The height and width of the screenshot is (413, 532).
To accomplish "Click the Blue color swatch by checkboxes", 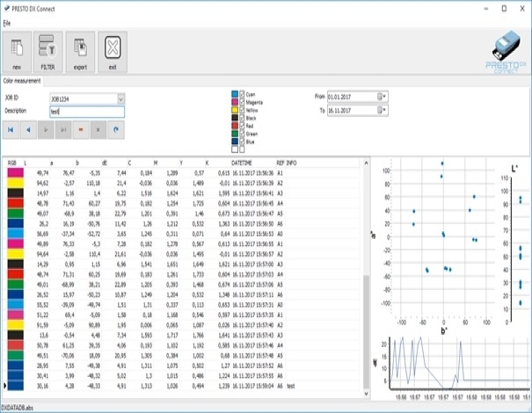I will point(235,141).
